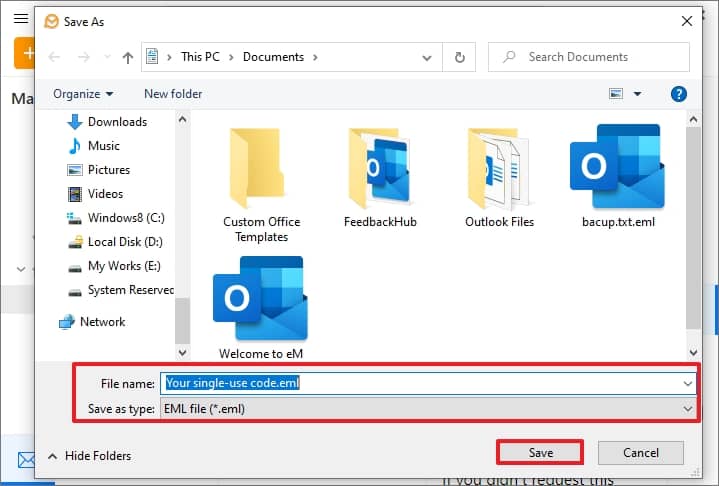This screenshot has height=486, width=719.
Task: Open the address bar history dropdown
Action: click(427, 58)
